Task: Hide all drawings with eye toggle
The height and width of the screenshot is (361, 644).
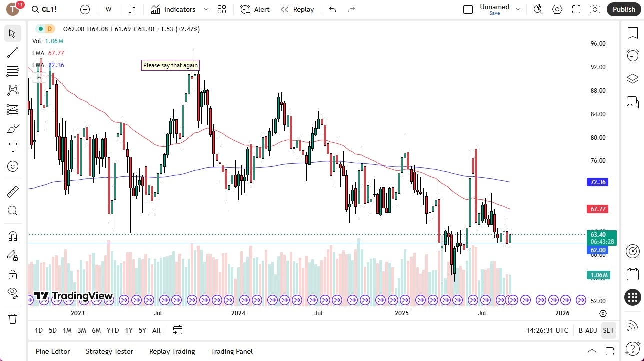Action: pos(13,293)
